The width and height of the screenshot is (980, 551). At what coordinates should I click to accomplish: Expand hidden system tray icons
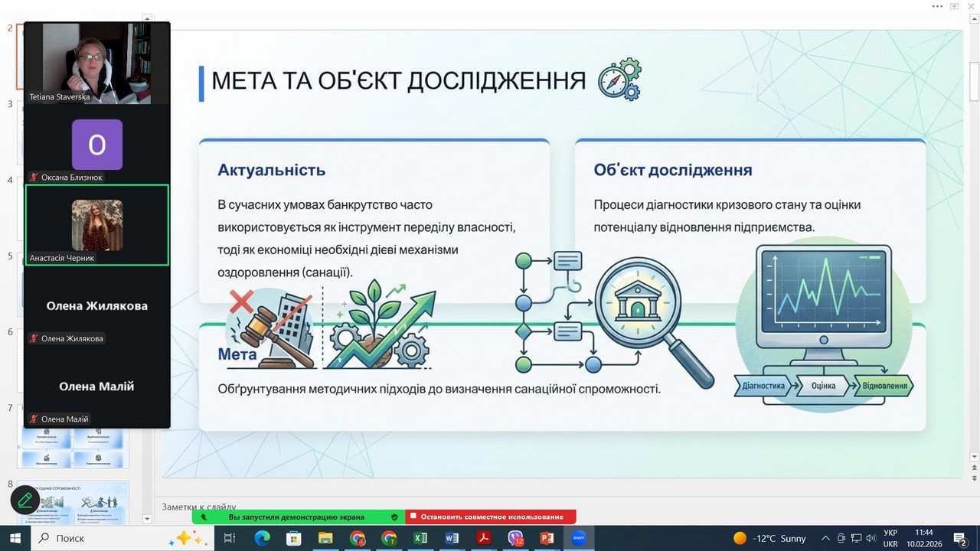825,538
